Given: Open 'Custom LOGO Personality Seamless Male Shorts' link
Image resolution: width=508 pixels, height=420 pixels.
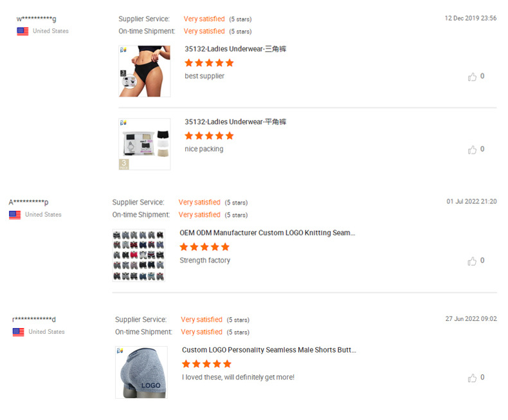Looking at the screenshot, I should pyautogui.click(x=269, y=350).
